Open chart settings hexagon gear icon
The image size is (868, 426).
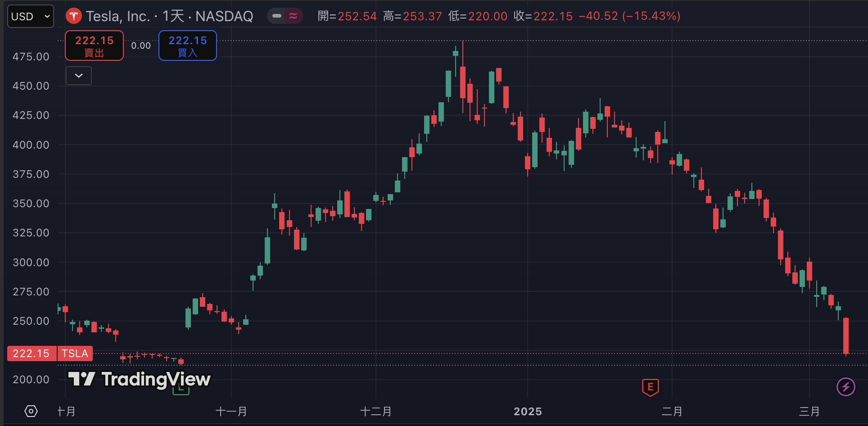tap(31, 411)
